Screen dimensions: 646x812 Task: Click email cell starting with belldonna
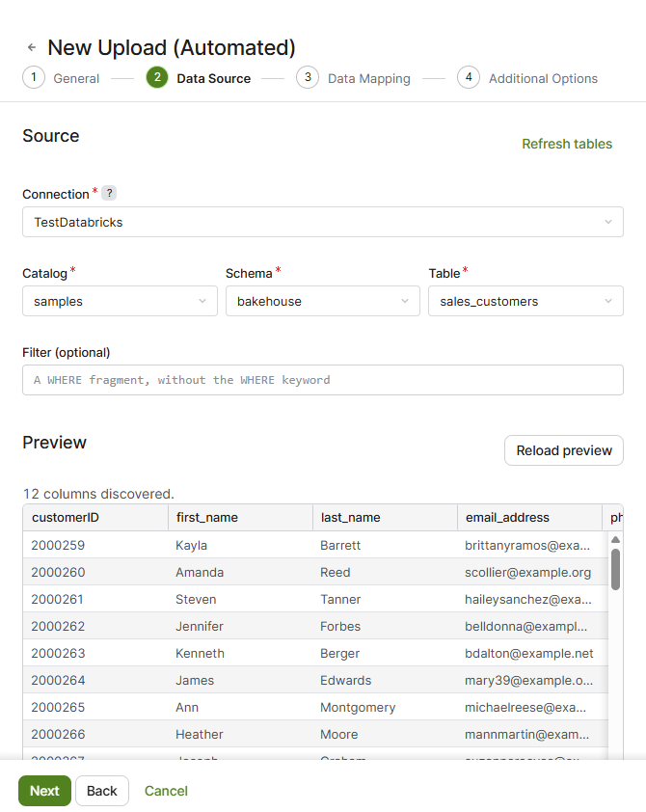click(529, 626)
